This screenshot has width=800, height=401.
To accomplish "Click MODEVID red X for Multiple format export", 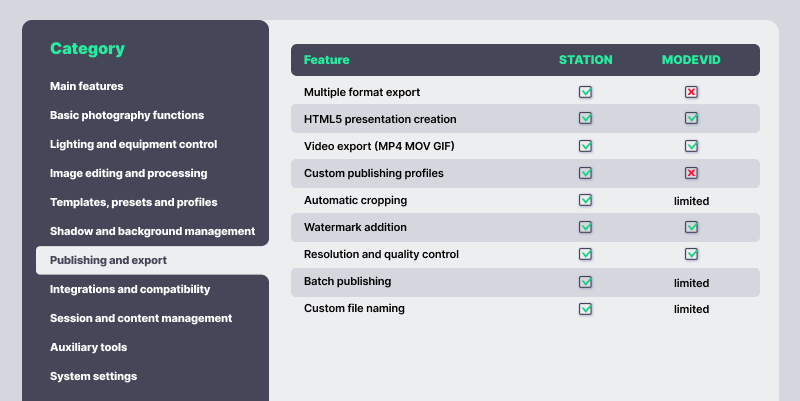I will 691,92.
